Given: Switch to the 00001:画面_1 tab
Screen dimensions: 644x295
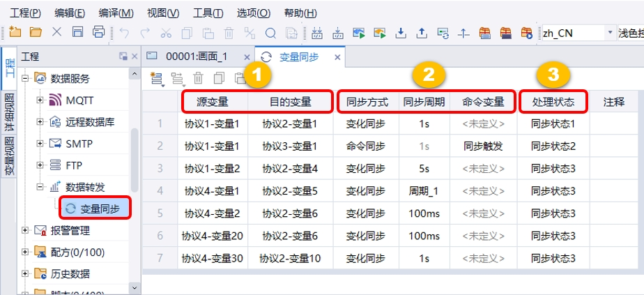Looking at the screenshot, I should click(x=197, y=56).
